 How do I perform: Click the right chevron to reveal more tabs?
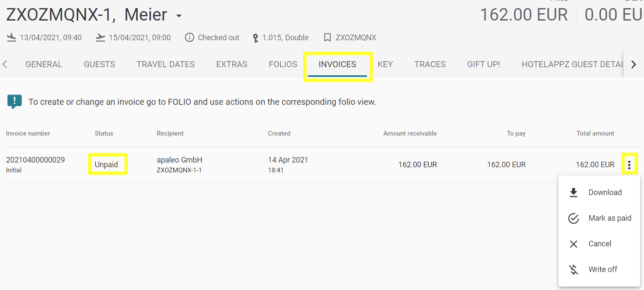(634, 64)
